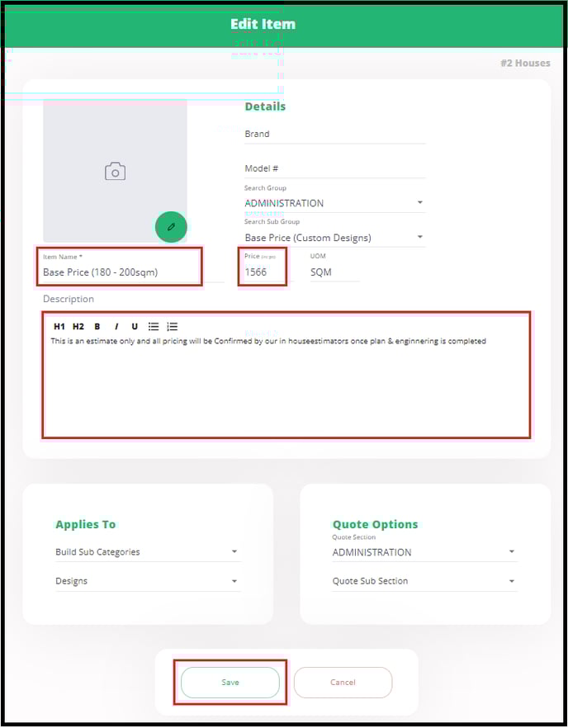Toggle underline formatting in description editor
Image resolution: width=568 pixels, height=728 pixels.
coord(135,327)
